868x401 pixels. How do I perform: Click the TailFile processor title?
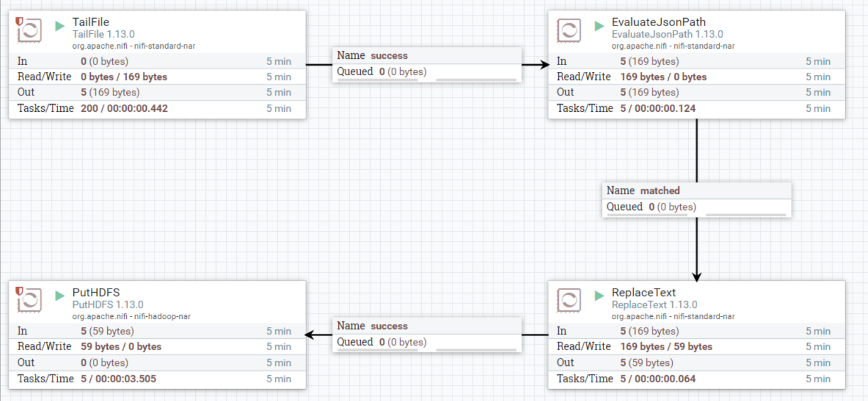(x=91, y=22)
